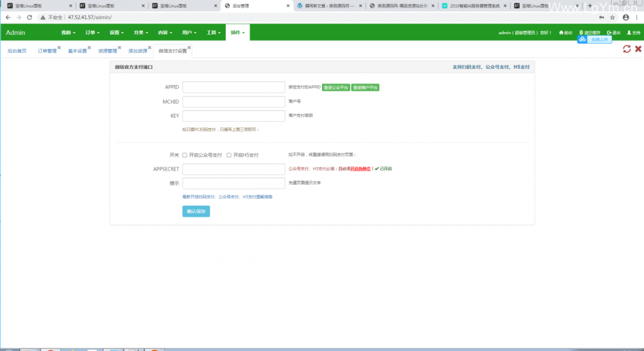
Task: Expand the 内容 dropdown menu
Action: pos(165,32)
